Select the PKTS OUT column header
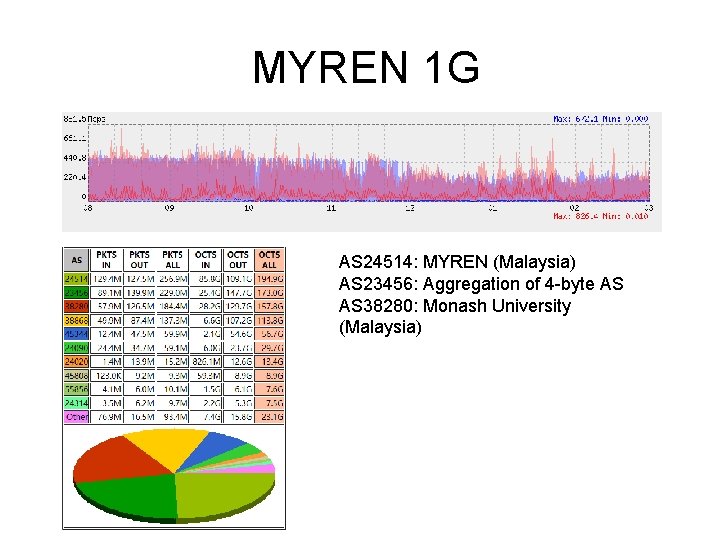The height and width of the screenshot is (540, 720). [x=139, y=260]
